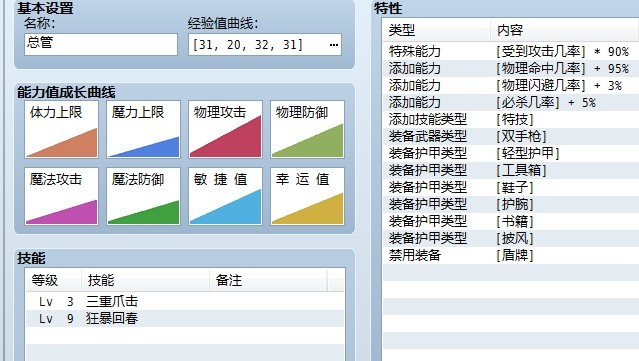Click the 技能 column header in skills table
639x361 pixels.
click(145, 280)
